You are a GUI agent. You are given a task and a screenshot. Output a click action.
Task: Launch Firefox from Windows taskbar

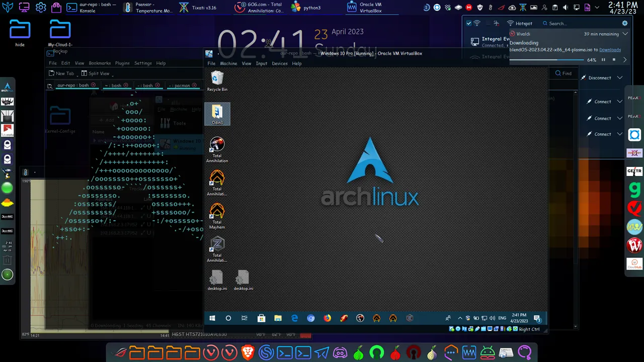tap(327, 318)
